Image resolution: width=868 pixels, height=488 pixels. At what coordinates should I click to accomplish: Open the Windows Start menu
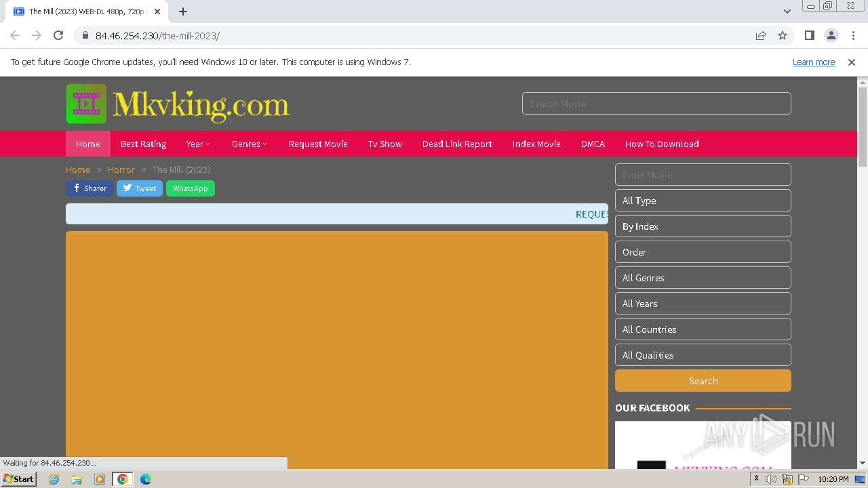[x=19, y=479]
